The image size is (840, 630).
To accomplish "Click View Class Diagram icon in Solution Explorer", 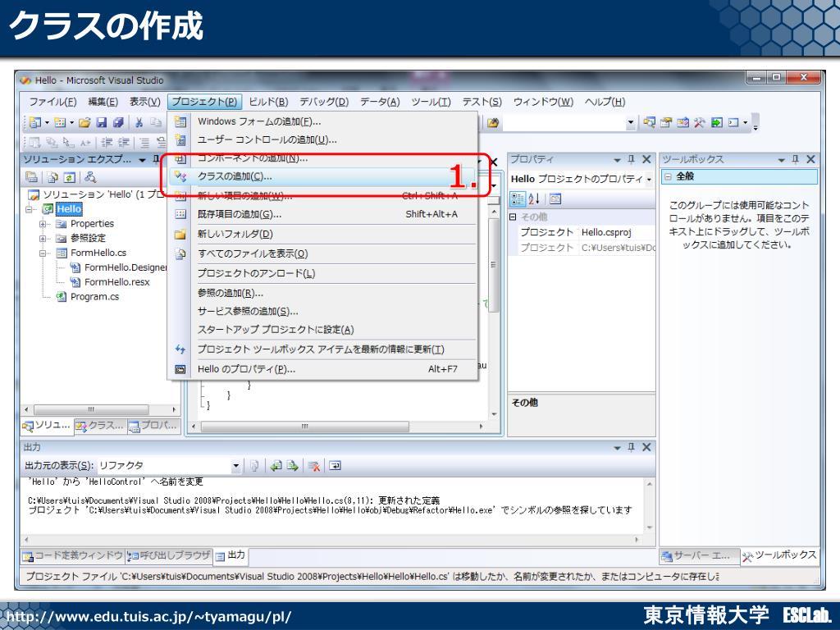I will coord(90,177).
